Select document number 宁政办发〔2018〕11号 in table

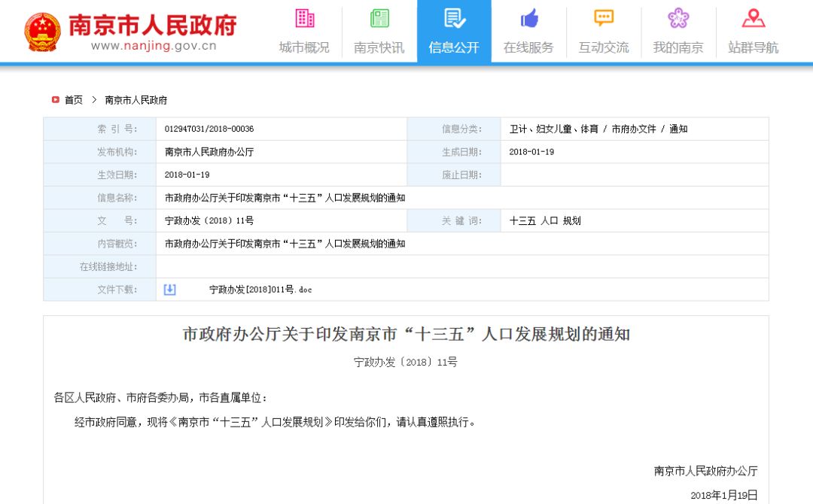click(209, 220)
